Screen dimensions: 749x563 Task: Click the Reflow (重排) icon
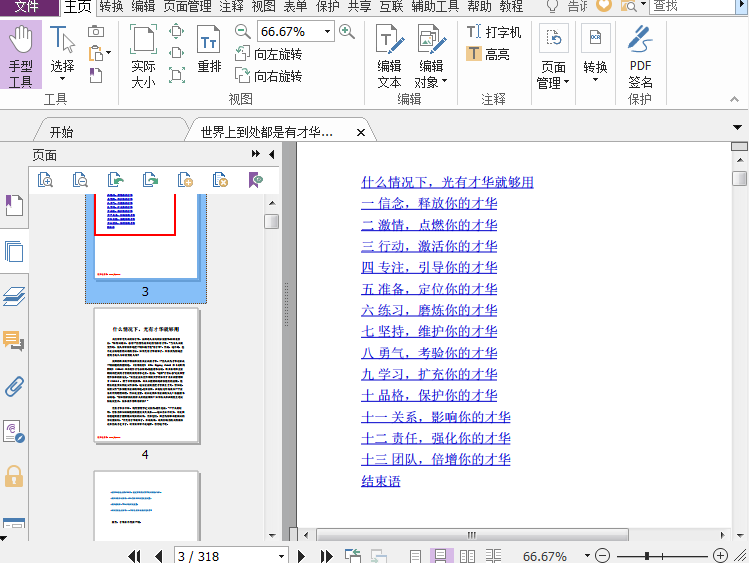tap(209, 50)
